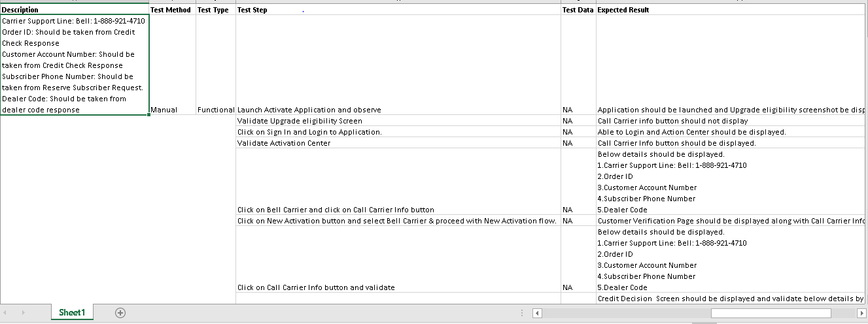Open the Sheet1 tab
This screenshot has height=324, width=868.
pos(72,313)
